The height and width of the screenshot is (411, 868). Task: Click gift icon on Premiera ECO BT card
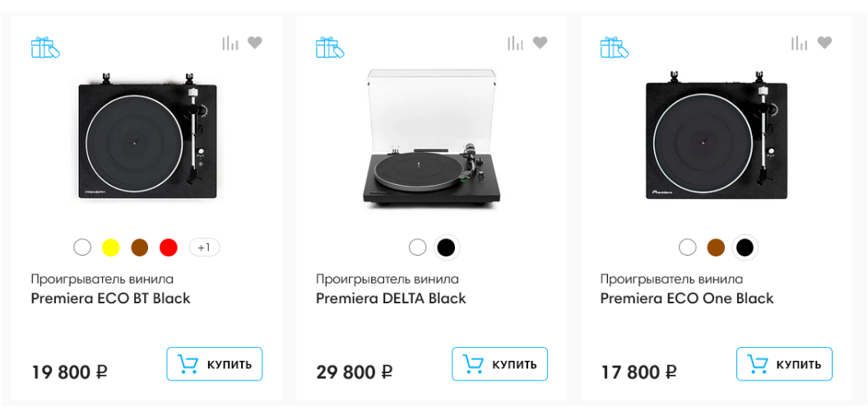[x=45, y=48]
